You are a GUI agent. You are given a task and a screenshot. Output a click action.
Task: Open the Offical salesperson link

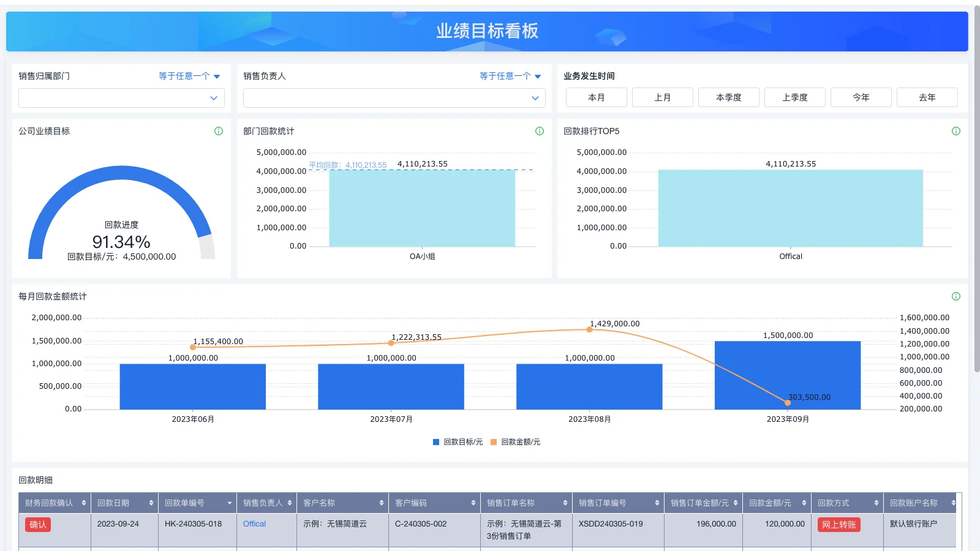[254, 524]
